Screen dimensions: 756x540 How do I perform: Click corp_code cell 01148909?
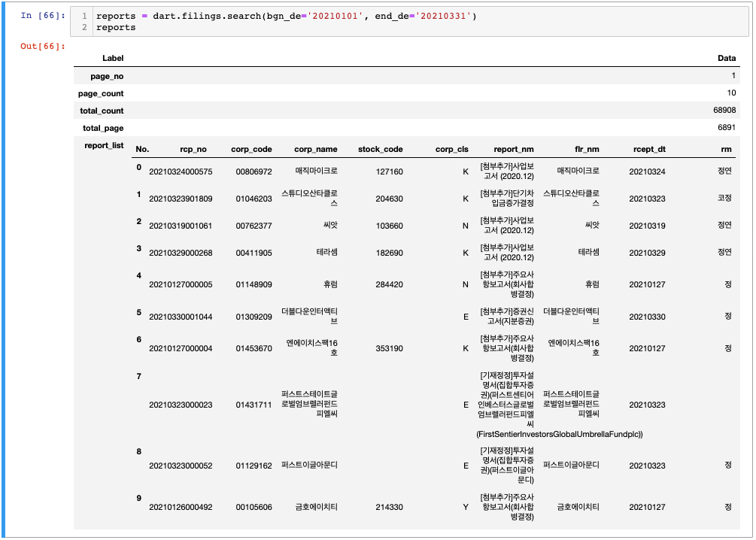click(254, 284)
